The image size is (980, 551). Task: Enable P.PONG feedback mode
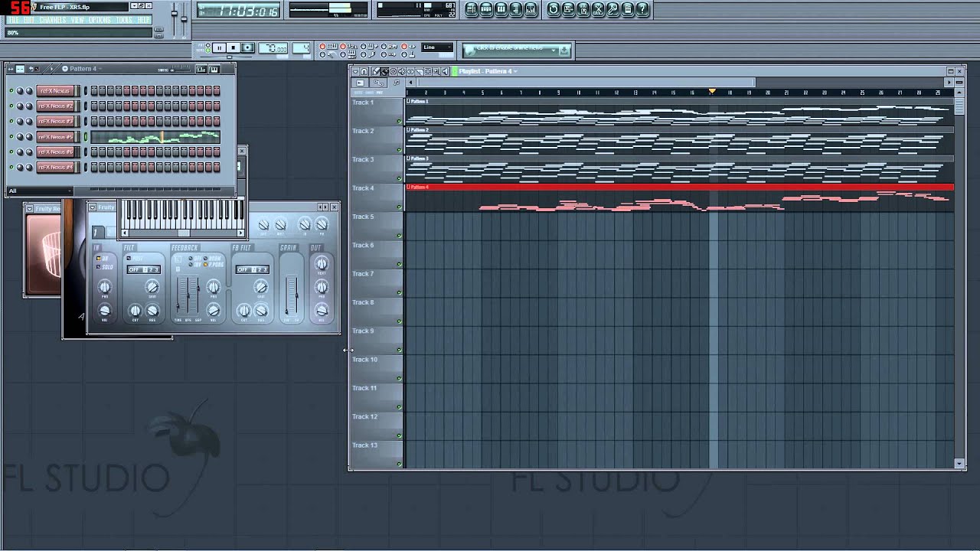click(205, 265)
